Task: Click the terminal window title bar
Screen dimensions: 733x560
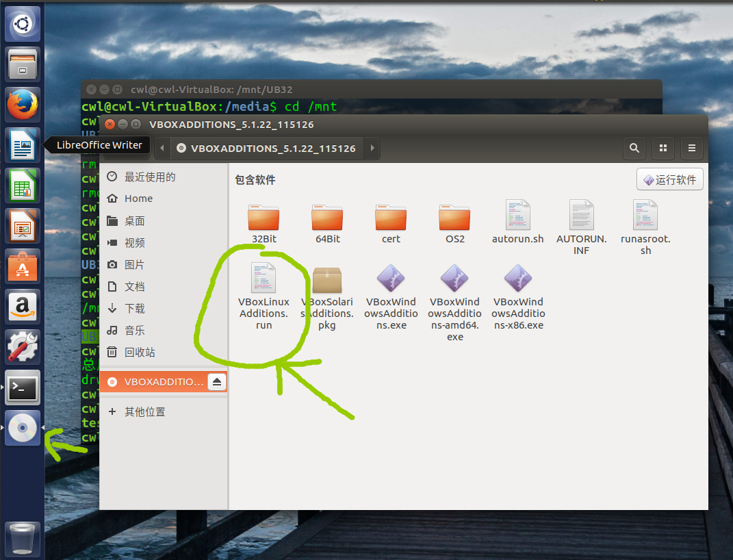Action: pos(372,89)
